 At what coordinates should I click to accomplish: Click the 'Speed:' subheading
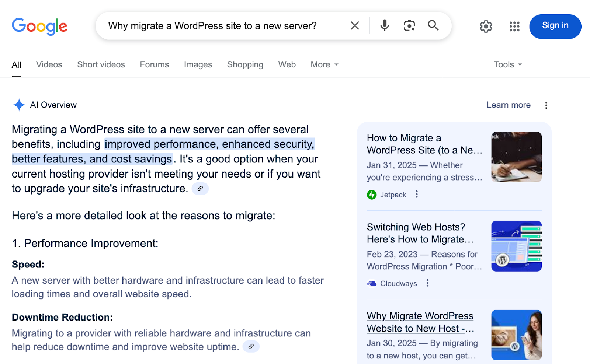point(28,265)
